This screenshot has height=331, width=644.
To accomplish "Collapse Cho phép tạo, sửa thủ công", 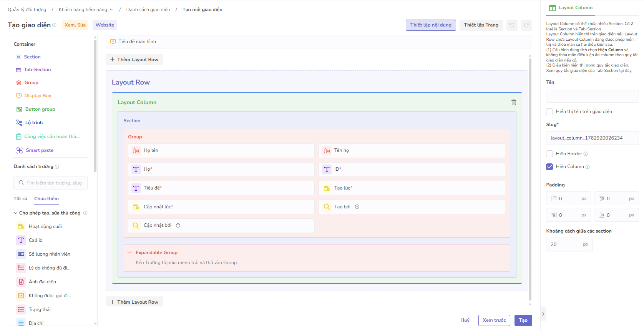I will pos(16,213).
